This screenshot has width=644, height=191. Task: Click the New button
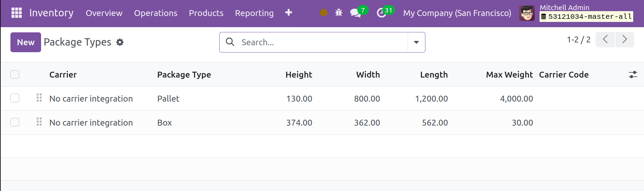click(x=26, y=42)
